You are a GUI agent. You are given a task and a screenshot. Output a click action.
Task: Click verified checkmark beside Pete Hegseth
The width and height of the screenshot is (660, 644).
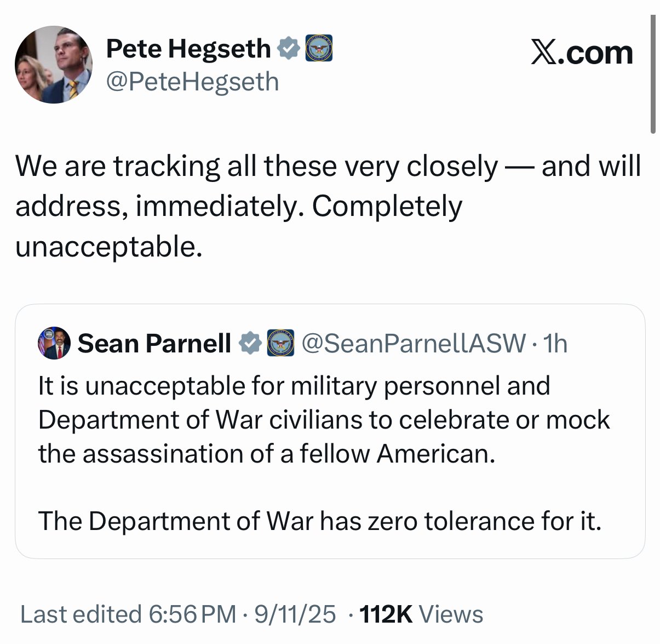(289, 49)
